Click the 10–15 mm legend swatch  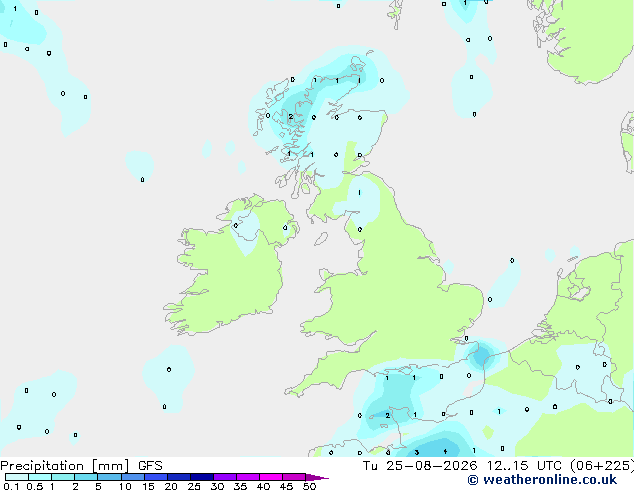pyautogui.click(x=132, y=477)
